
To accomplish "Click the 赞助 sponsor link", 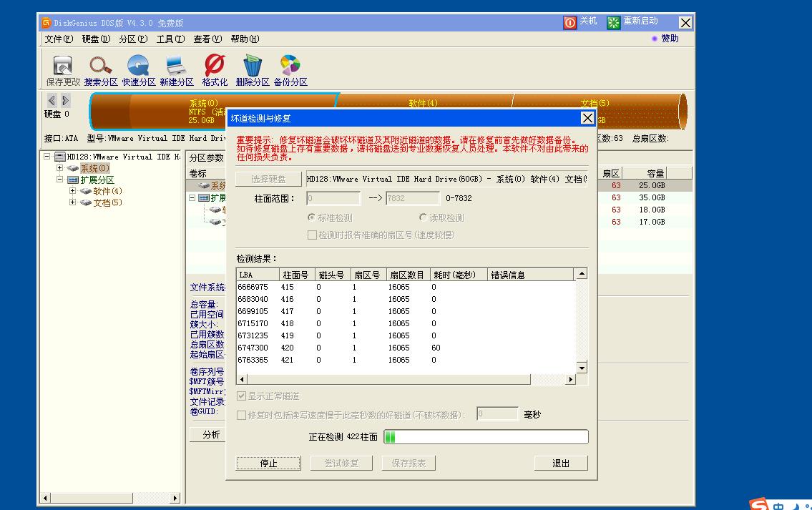I will [670, 39].
